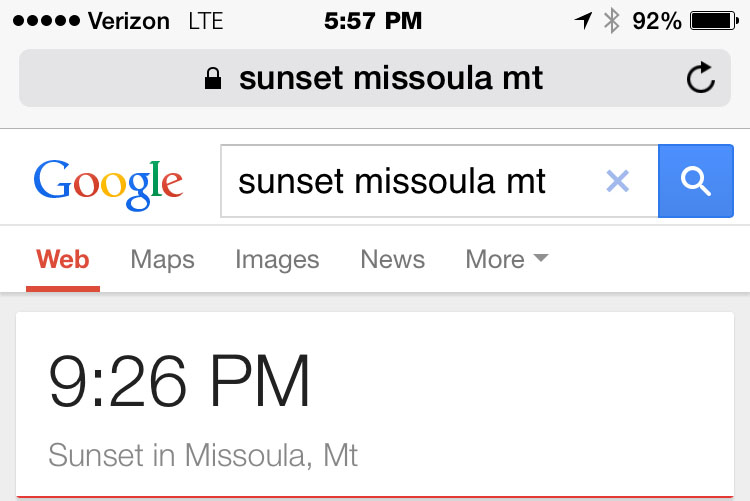Tap the Google logo
The height and width of the screenshot is (501, 750).
point(108,182)
